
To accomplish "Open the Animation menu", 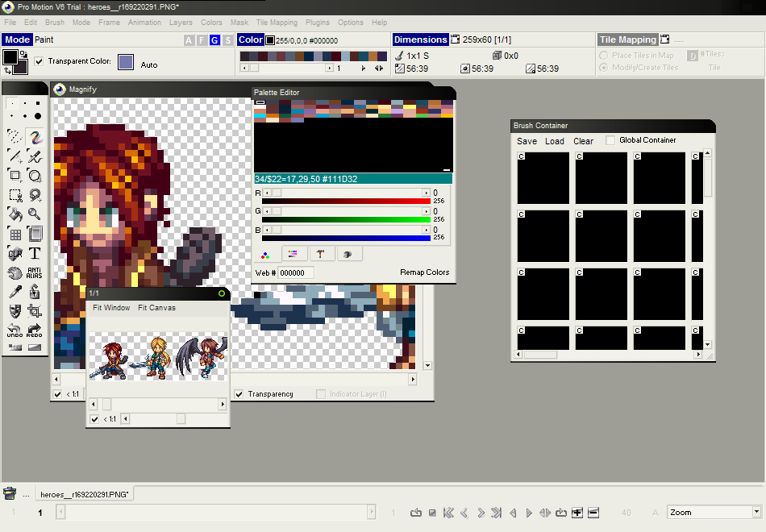I will pos(144,23).
